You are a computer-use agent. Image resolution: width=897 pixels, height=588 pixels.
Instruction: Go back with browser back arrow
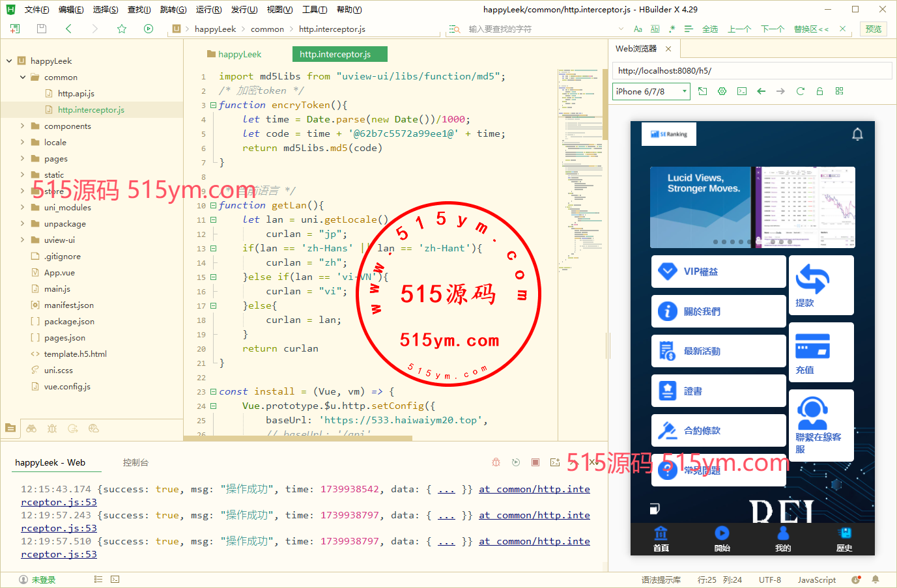761,91
